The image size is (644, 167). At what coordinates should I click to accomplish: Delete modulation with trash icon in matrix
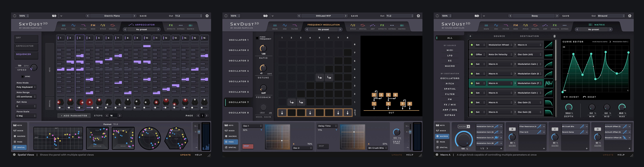(x=554, y=36)
